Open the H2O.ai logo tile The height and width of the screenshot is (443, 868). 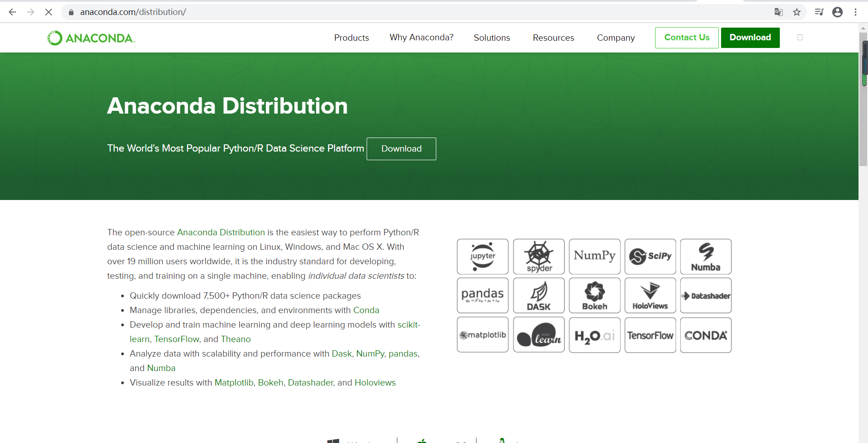(594, 335)
